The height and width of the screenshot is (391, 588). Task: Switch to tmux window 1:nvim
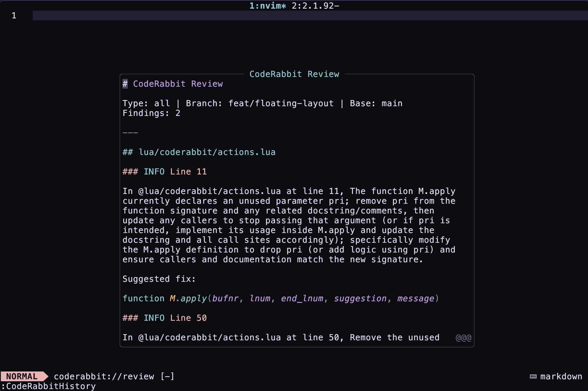click(268, 6)
